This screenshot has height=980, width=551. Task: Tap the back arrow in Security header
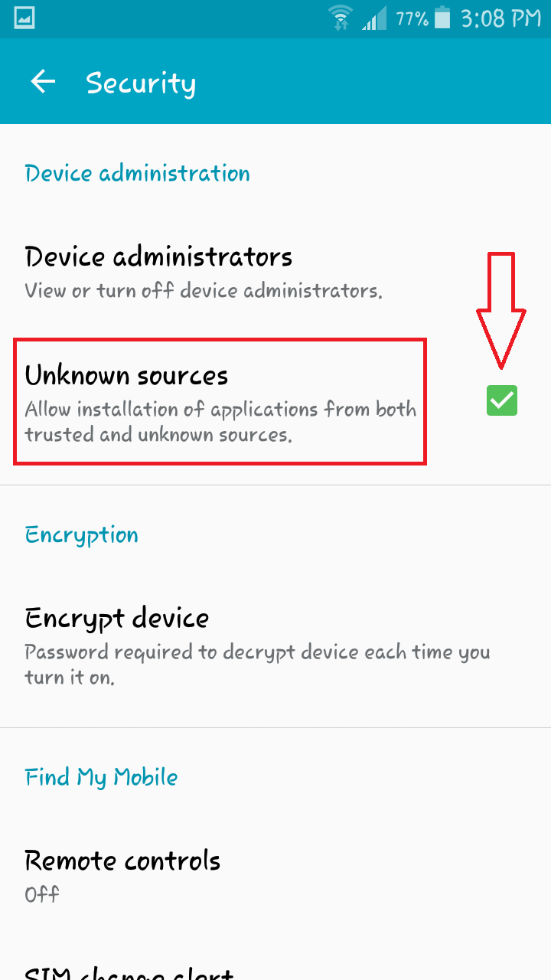43,81
